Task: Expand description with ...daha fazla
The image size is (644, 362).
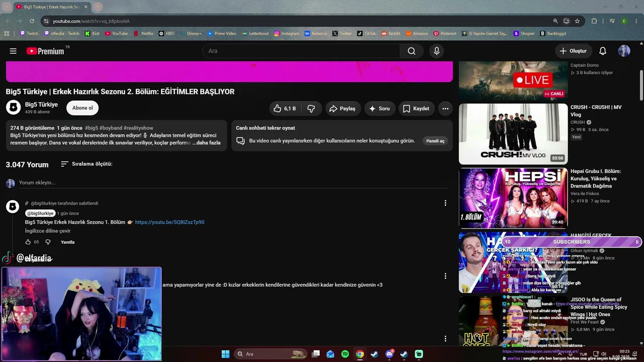Action: 206,143
